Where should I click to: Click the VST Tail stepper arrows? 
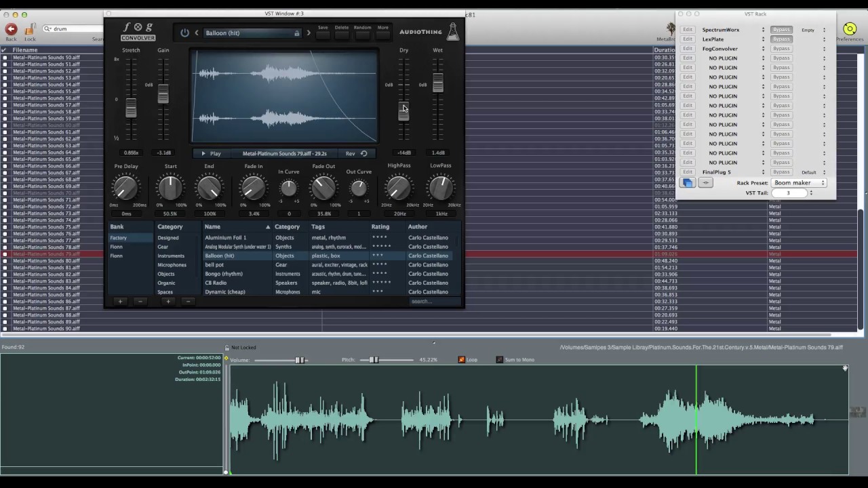[x=811, y=193]
